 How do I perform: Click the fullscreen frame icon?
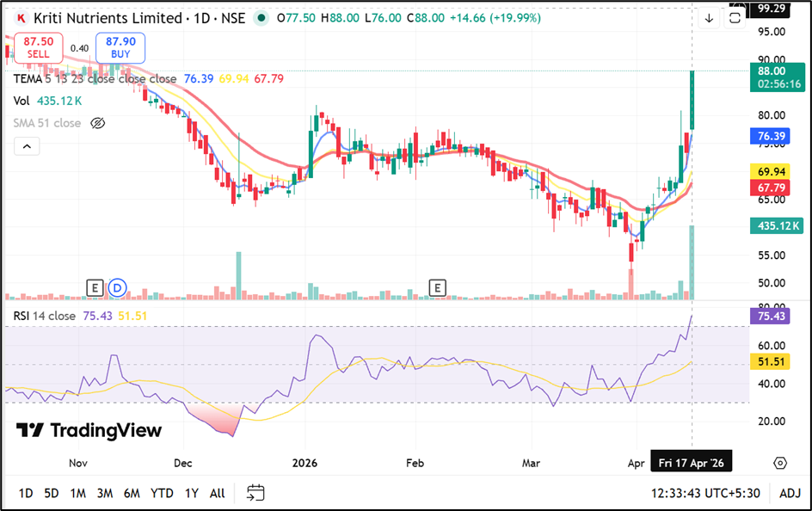tap(735, 18)
